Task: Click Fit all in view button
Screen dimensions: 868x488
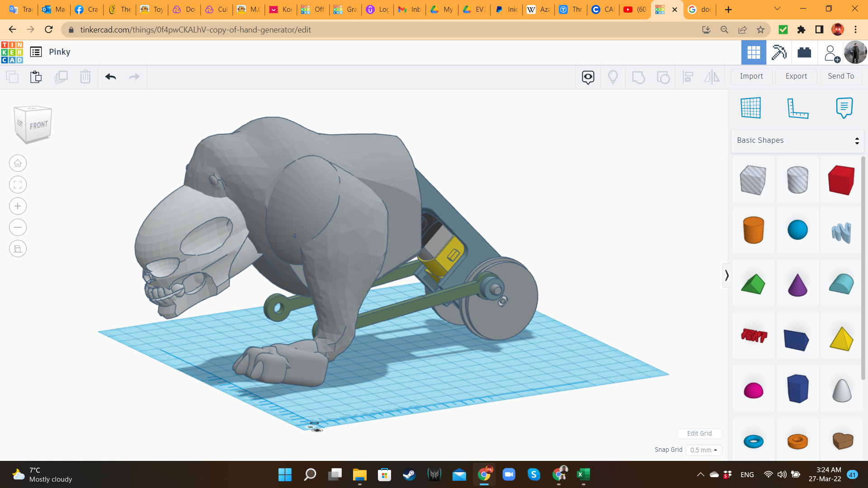Action: (18, 184)
